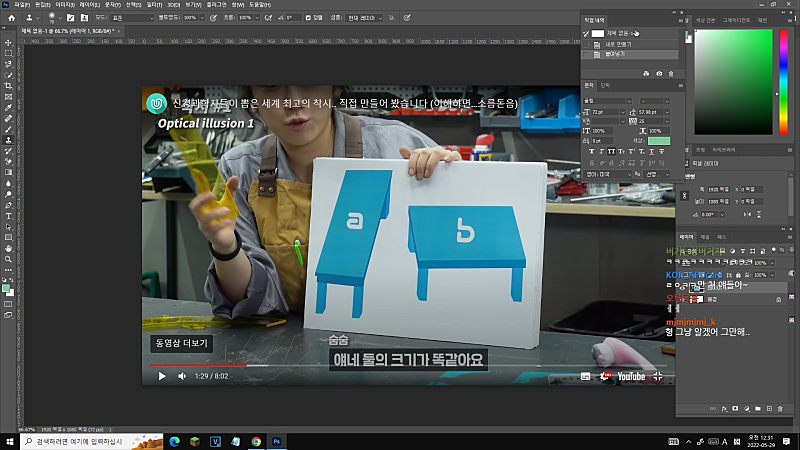Click the play button on the video

162,377
